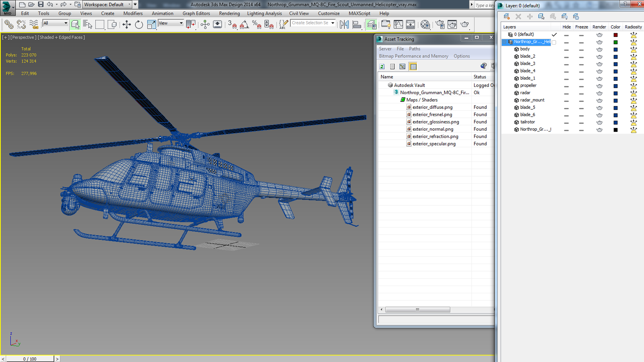Open the Rendering menu
Image resolution: width=644 pixels, height=362 pixels.
point(229,13)
